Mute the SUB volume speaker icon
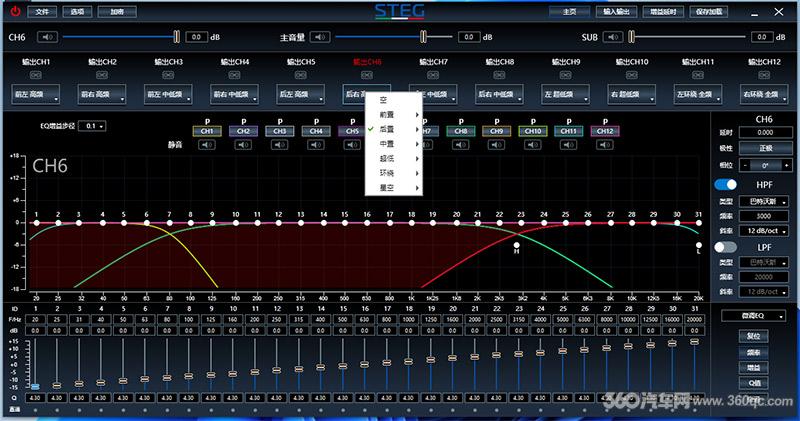 tap(613, 37)
